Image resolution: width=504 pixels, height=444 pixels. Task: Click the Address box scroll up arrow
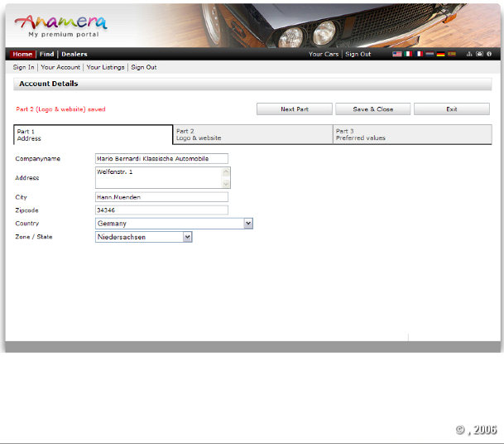(226, 171)
